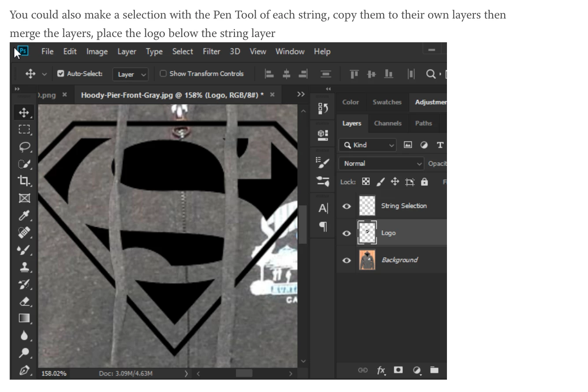
Task: Select the Move tool in toolbar
Action: click(24, 112)
